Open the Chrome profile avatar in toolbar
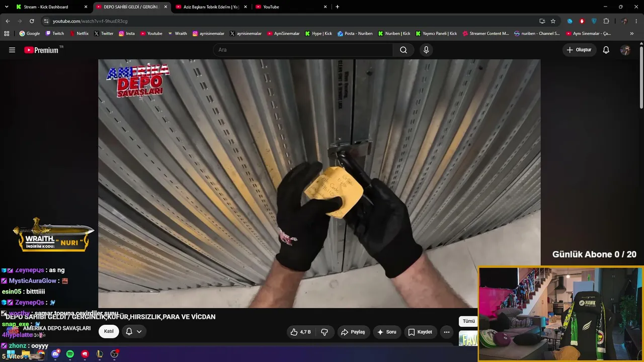 point(624,21)
